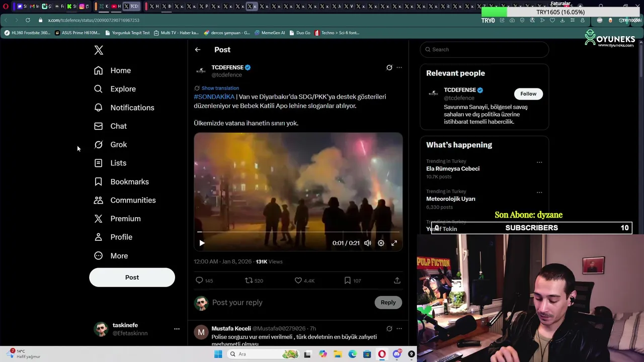Screen dimensions: 644x362
Task: Open Grok from the sidebar
Action: tap(110, 145)
